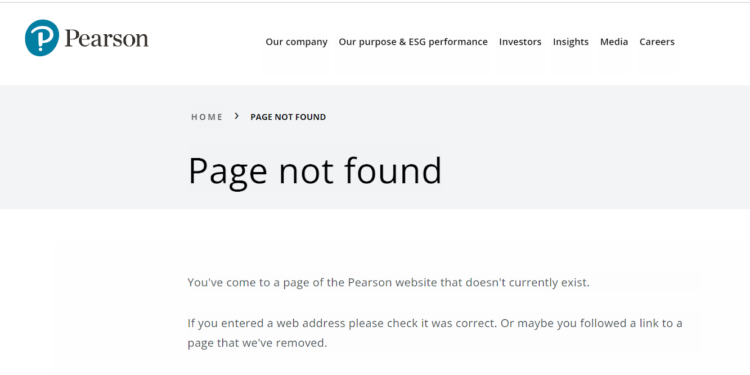Image resolution: width=750 pixels, height=375 pixels.
Task: Go back via the HOME breadcrumb
Action: point(207,117)
